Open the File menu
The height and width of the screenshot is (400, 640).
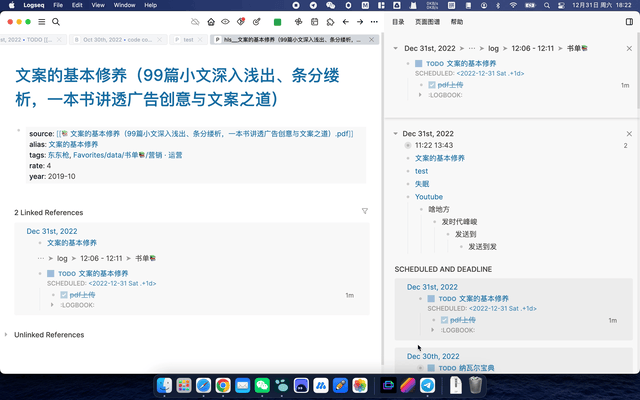(x=58, y=5)
